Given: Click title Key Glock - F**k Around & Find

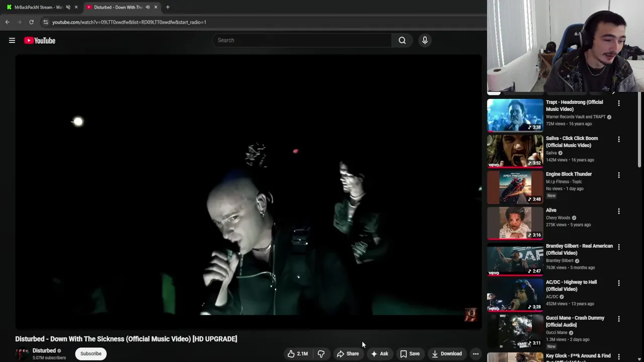Looking at the screenshot, I should click(x=578, y=356).
